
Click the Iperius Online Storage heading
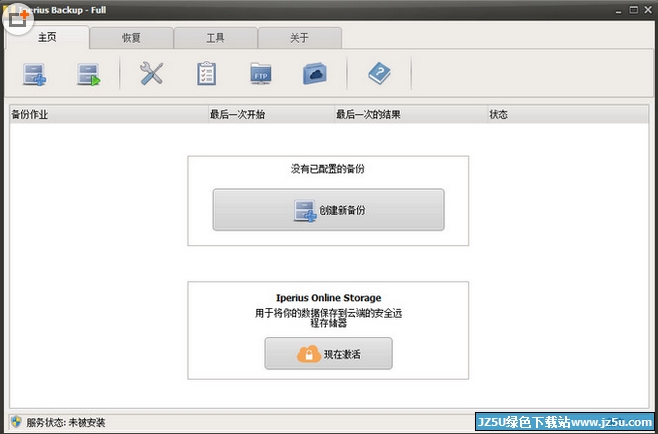pos(329,298)
